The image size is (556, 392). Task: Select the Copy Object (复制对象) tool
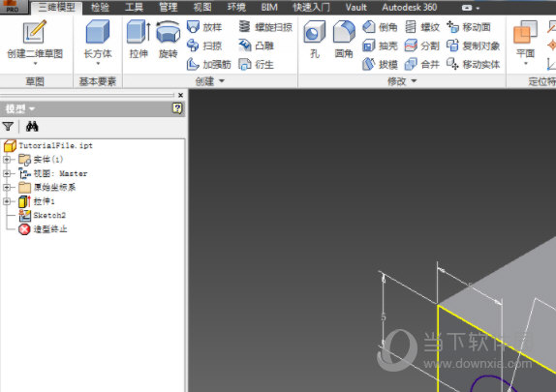(x=474, y=45)
